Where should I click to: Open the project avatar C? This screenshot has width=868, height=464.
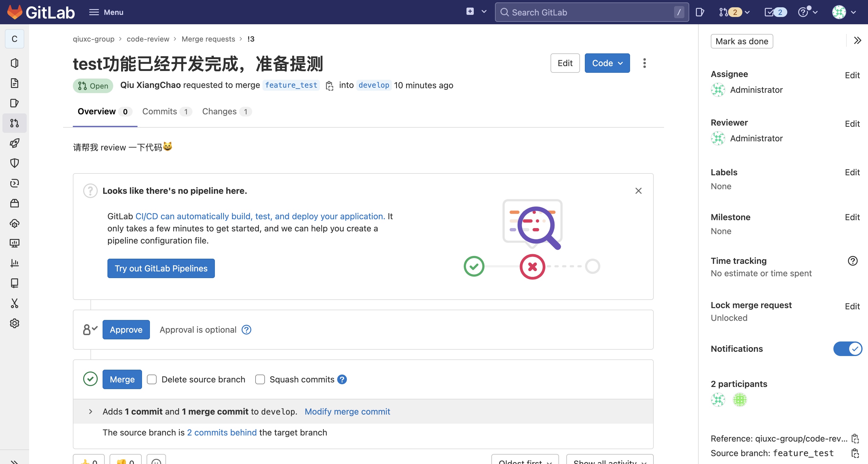15,39
